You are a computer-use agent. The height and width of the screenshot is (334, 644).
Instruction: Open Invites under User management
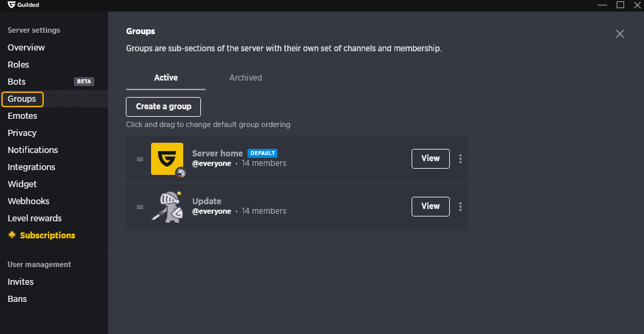[21, 282]
